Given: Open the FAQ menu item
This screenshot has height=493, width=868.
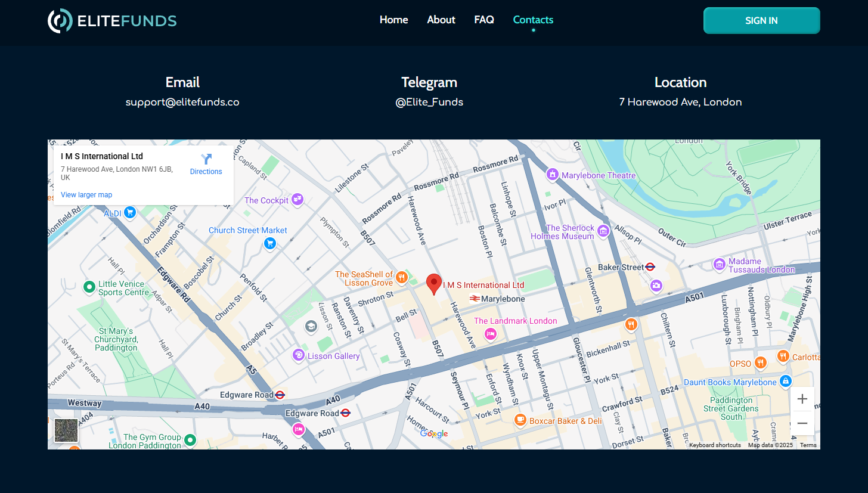Looking at the screenshot, I should click(x=484, y=20).
